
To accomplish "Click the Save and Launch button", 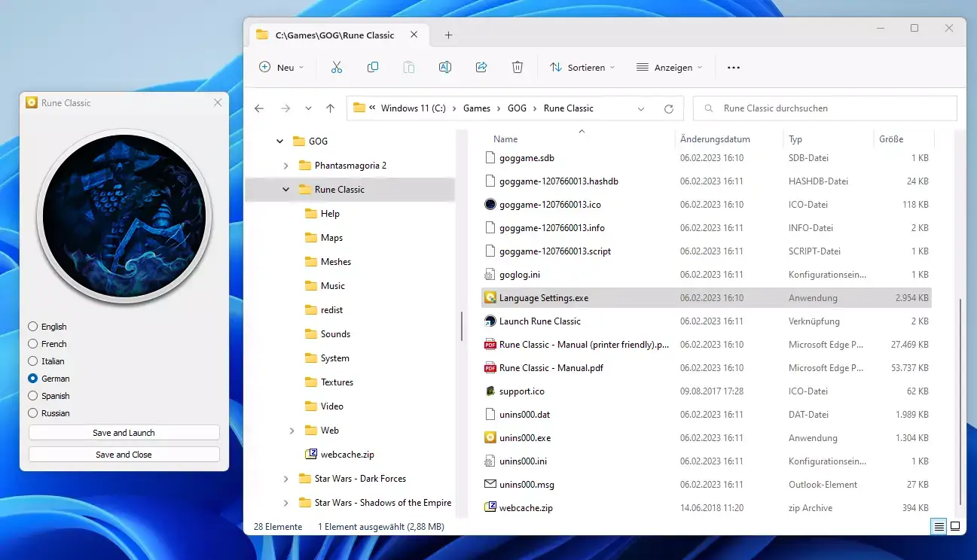I will [x=124, y=433].
